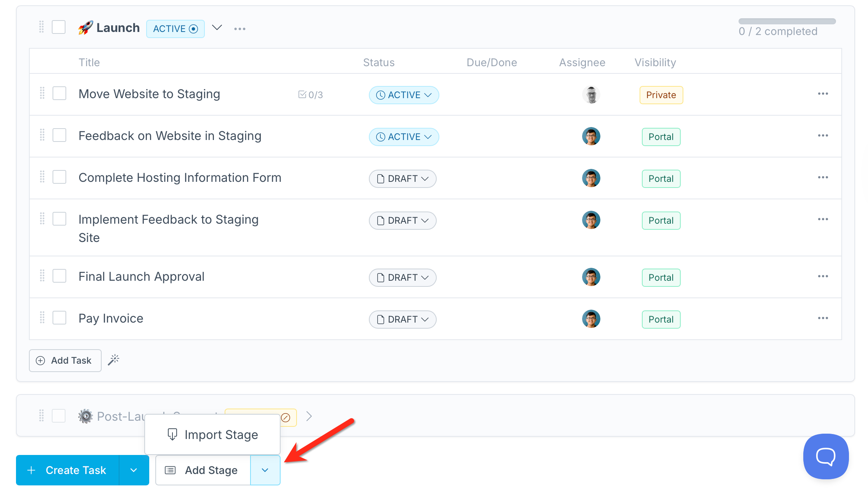Click the Launch stage completion progress bar

pyautogui.click(x=787, y=21)
